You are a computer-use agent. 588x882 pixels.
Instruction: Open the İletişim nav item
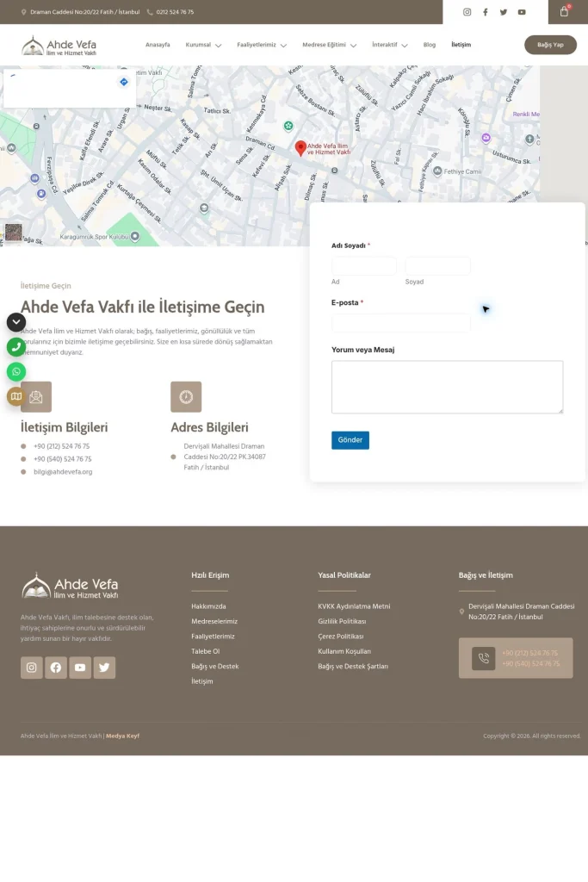(x=461, y=45)
